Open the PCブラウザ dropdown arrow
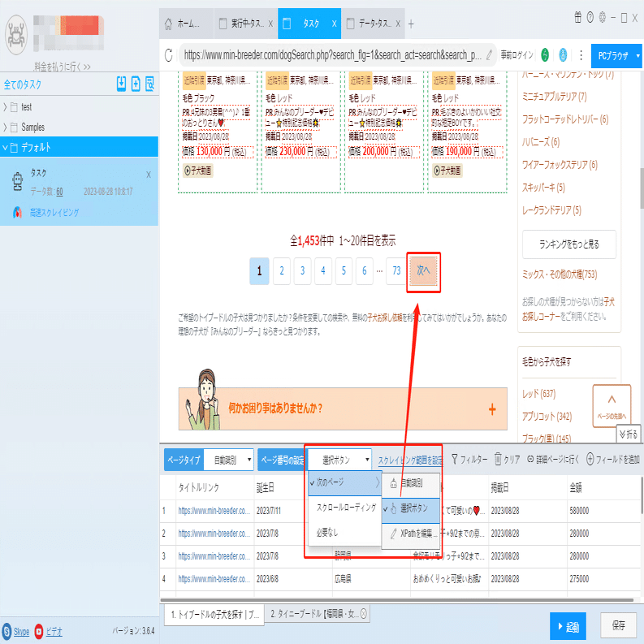This screenshot has width=644, height=644. [638, 55]
